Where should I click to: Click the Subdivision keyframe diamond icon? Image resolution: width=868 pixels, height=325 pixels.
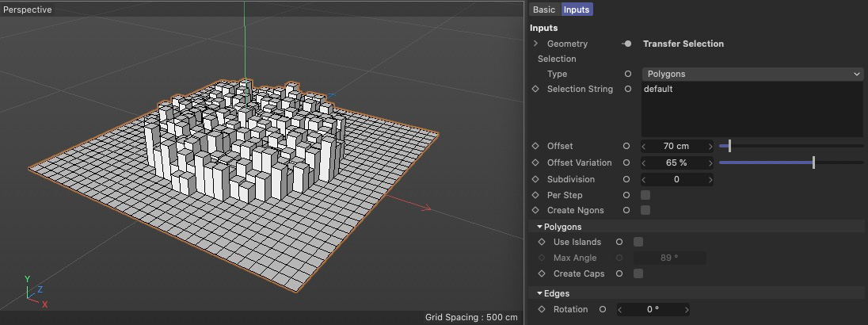click(535, 179)
